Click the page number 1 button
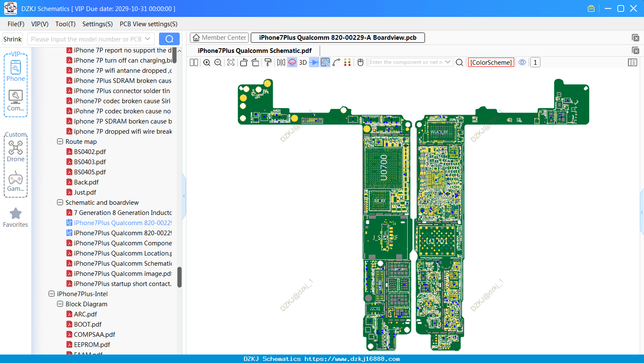 (x=535, y=62)
